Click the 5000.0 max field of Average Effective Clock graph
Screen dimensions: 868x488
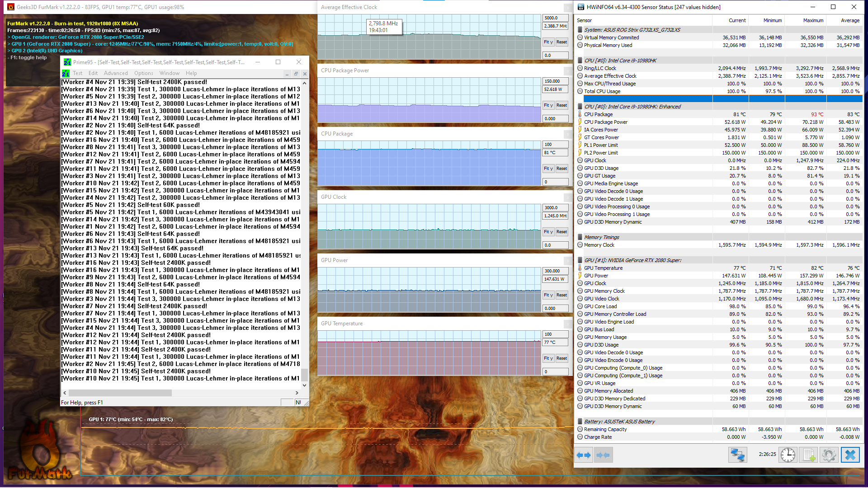click(555, 18)
